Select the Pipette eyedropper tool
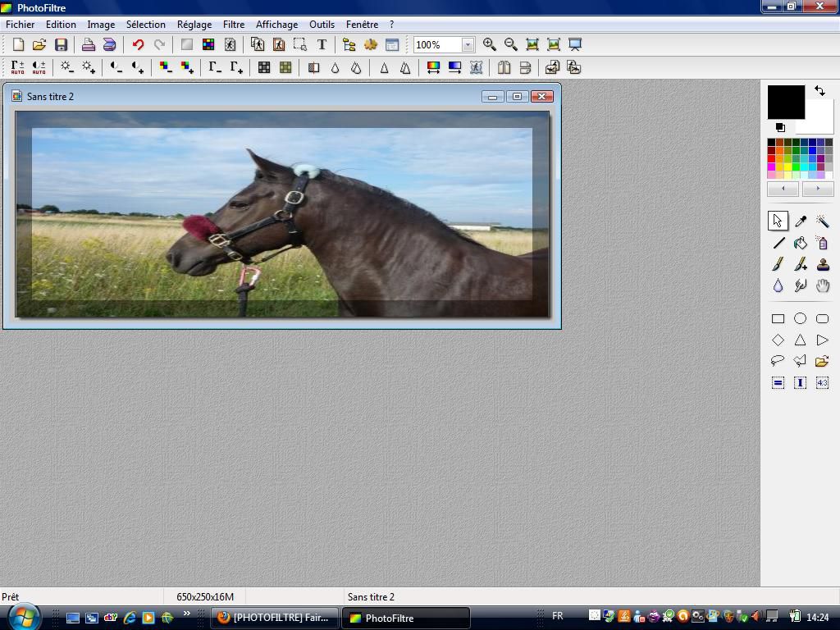The height and width of the screenshot is (630, 840). (800, 221)
